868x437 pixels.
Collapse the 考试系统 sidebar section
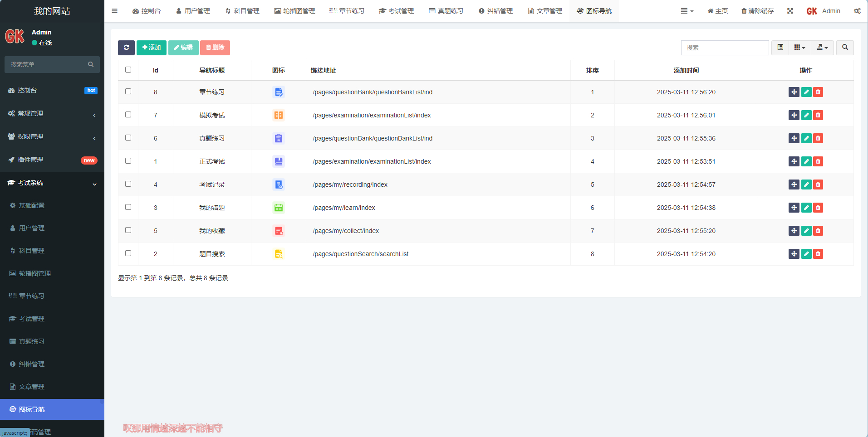click(x=52, y=183)
